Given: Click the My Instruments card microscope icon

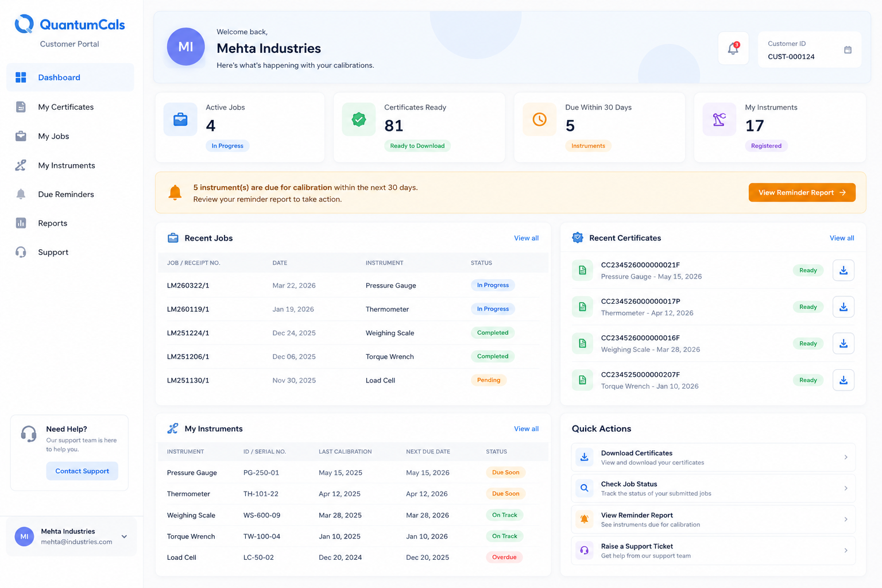Looking at the screenshot, I should [x=719, y=119].
